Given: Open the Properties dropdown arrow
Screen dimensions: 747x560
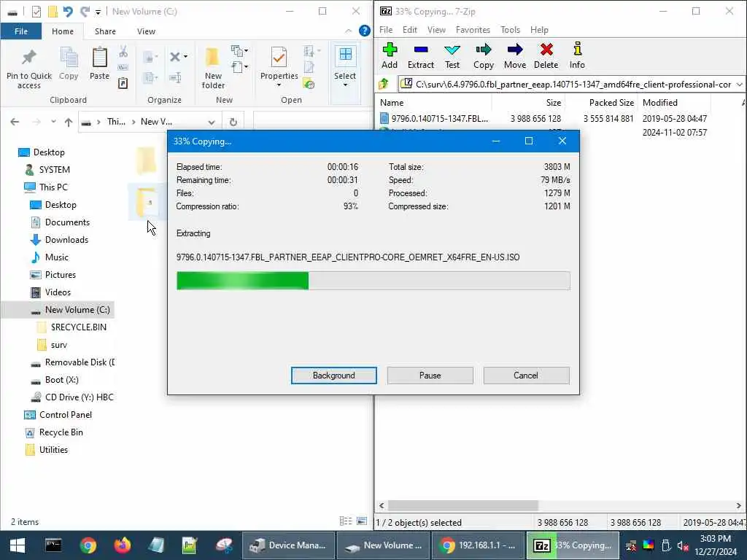Looking at the screenshot, I should [279, 85].
